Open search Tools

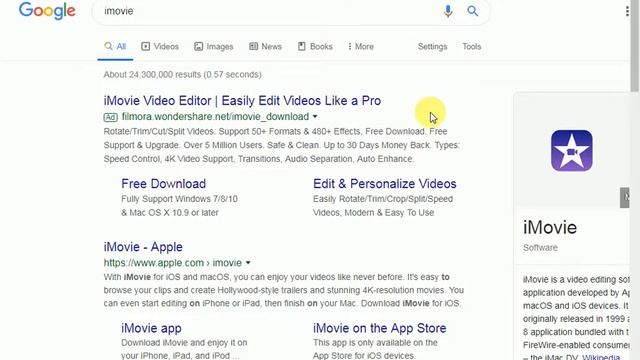point(471,47)
